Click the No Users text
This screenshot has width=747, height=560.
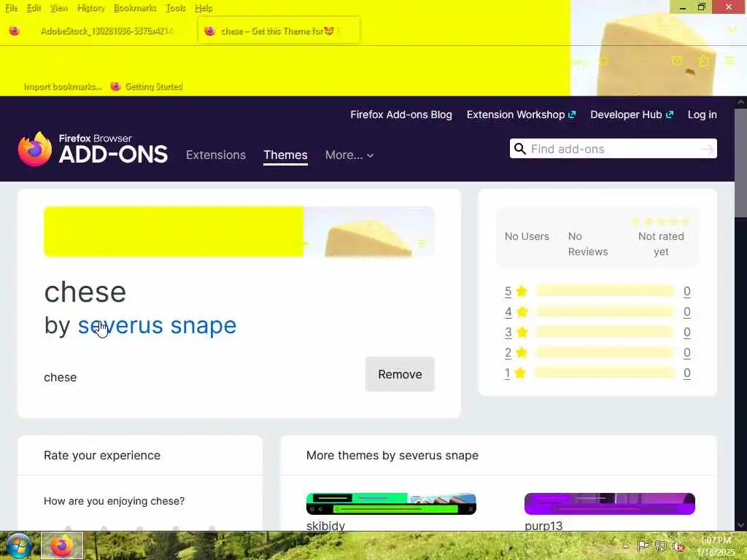(527, 236)
